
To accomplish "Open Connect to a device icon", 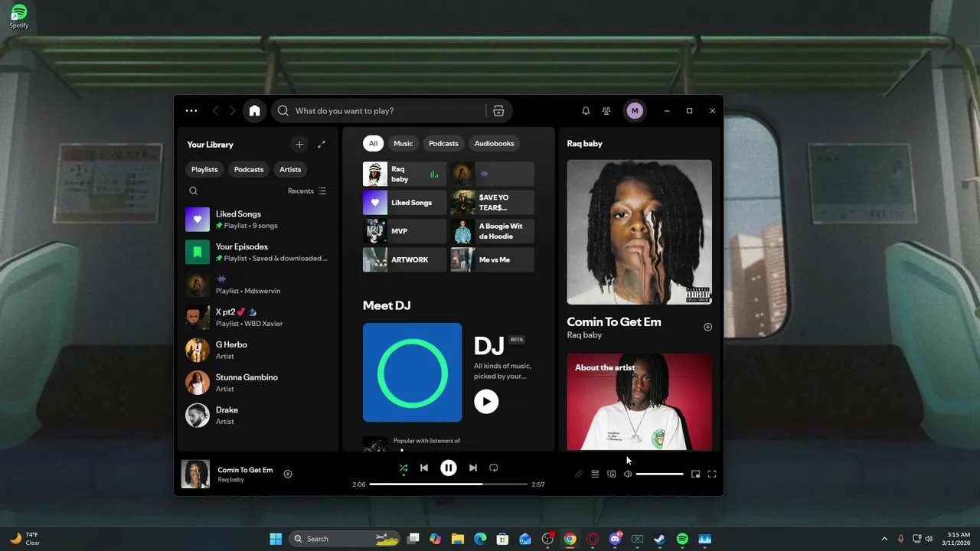I will click(x=612, y=474).
